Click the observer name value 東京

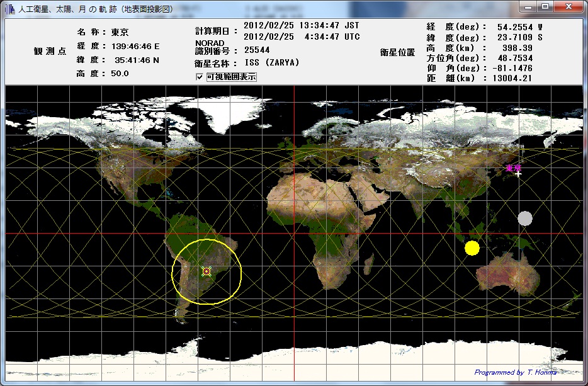[x=120, y=32]
